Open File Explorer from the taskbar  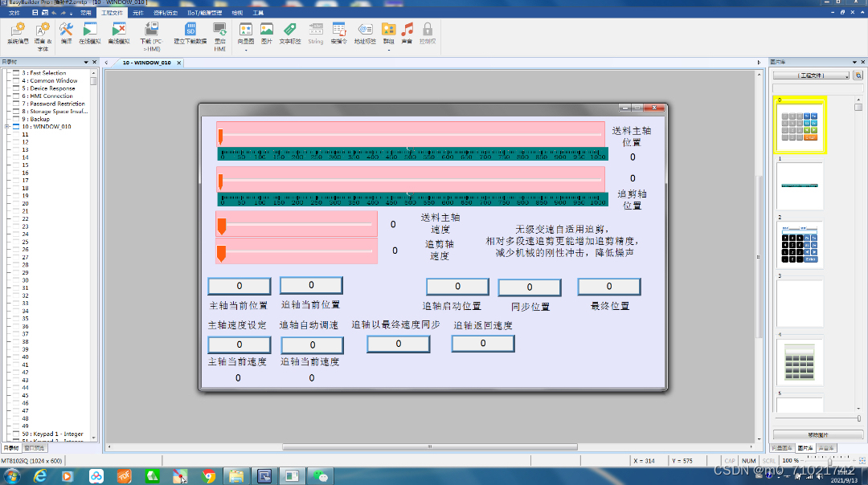(236, 475)
